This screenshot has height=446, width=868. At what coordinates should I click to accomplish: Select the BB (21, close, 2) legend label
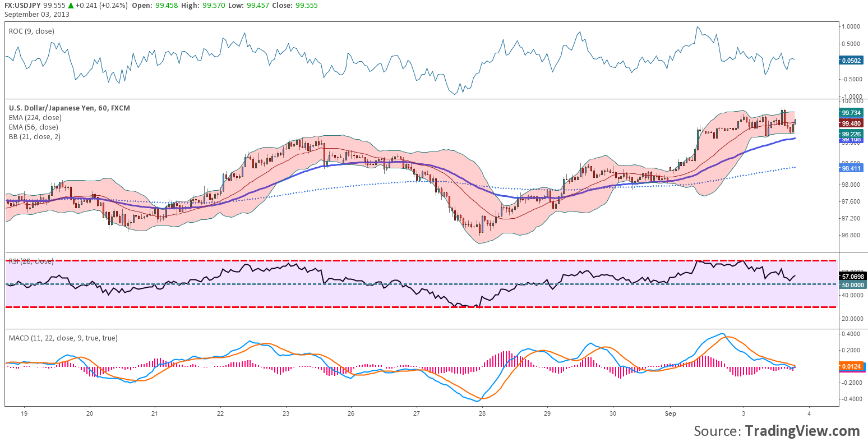click(x=34, y=136)
